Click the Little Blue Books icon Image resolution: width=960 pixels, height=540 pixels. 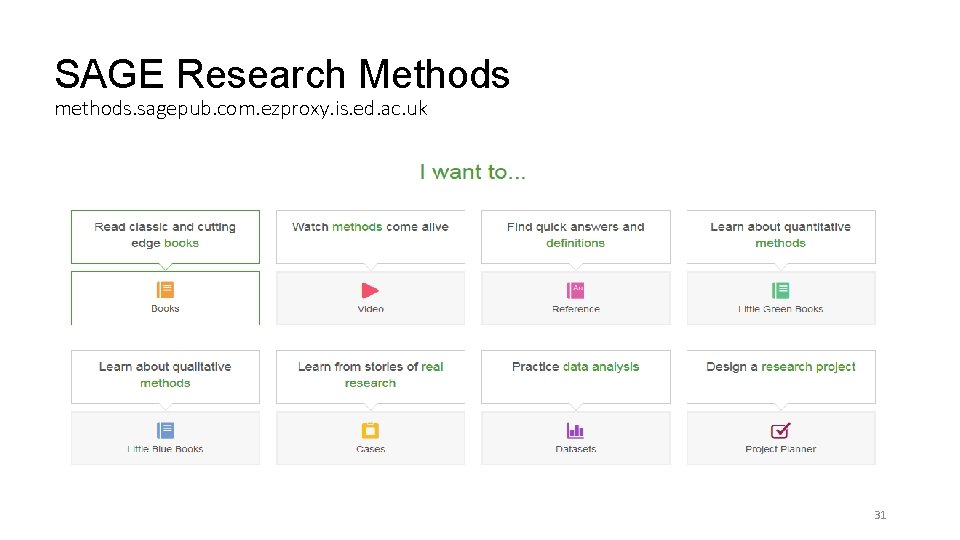[165, 430]
